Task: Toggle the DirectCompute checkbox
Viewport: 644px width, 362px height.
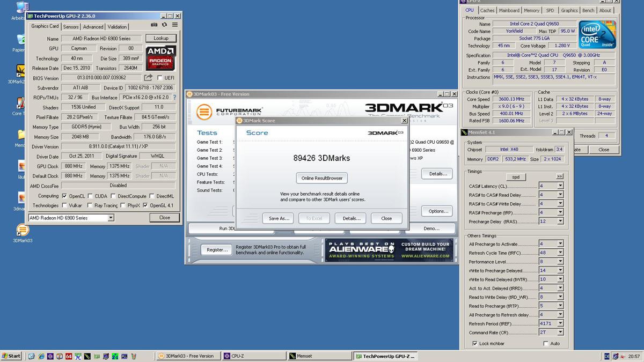Action: pyautogui.click(x=113, y=196)
